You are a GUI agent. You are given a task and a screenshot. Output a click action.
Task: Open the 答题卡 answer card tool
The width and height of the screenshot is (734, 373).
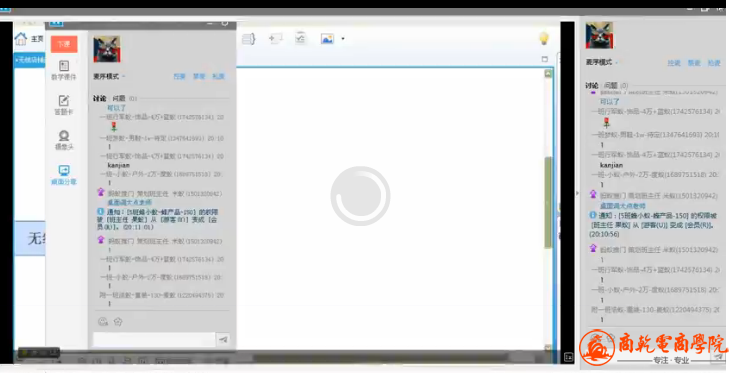(64, 105)
